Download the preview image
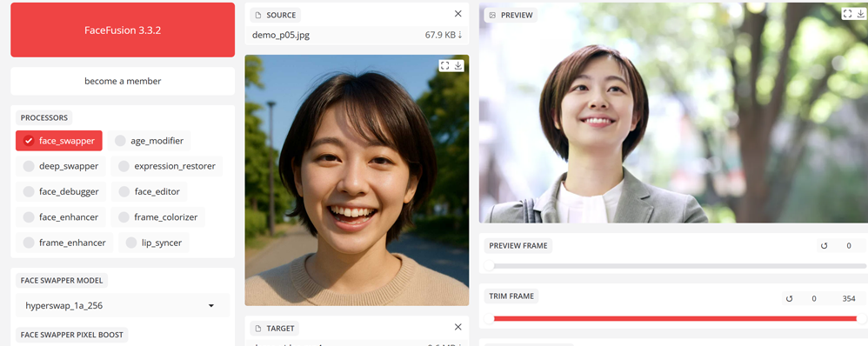 click(x=861, y=13)
